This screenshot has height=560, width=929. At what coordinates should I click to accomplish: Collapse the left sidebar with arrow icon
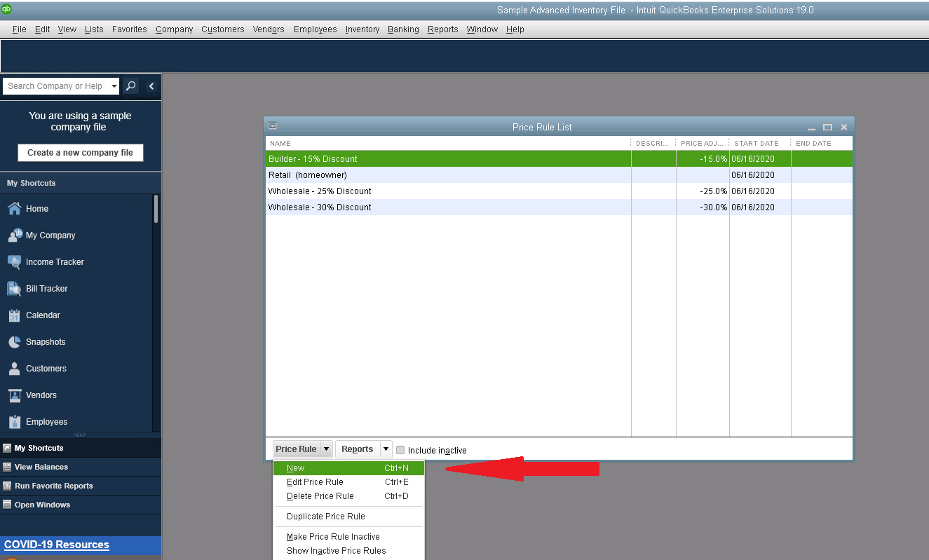pos(151,86)
